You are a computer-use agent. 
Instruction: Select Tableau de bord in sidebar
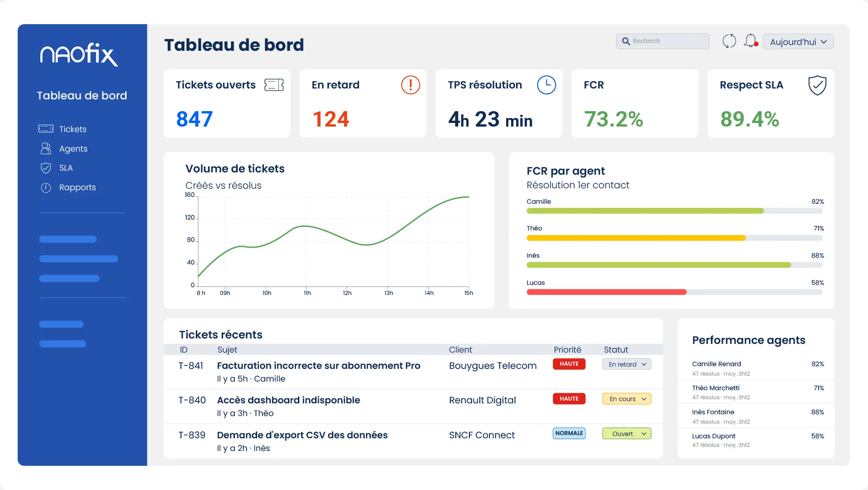pos(82,96)
